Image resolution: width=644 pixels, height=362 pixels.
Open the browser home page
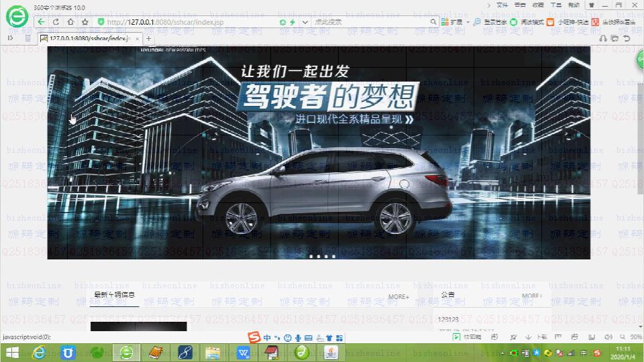tap(70, 21)
